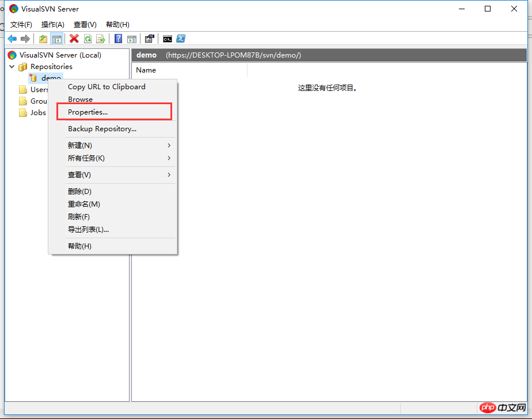This screenshot has height=419, width=532.
Task: Click the Name column header
Action: (x=189, y=70)
